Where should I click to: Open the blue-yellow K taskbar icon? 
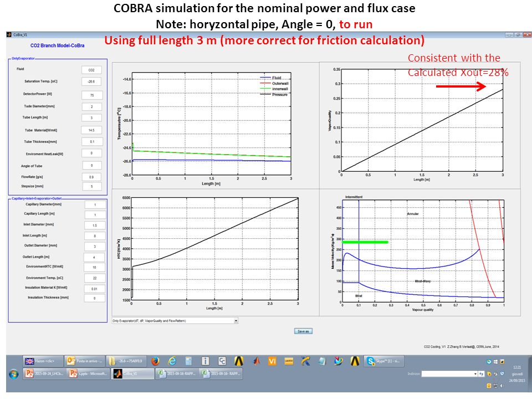(305, 361)
